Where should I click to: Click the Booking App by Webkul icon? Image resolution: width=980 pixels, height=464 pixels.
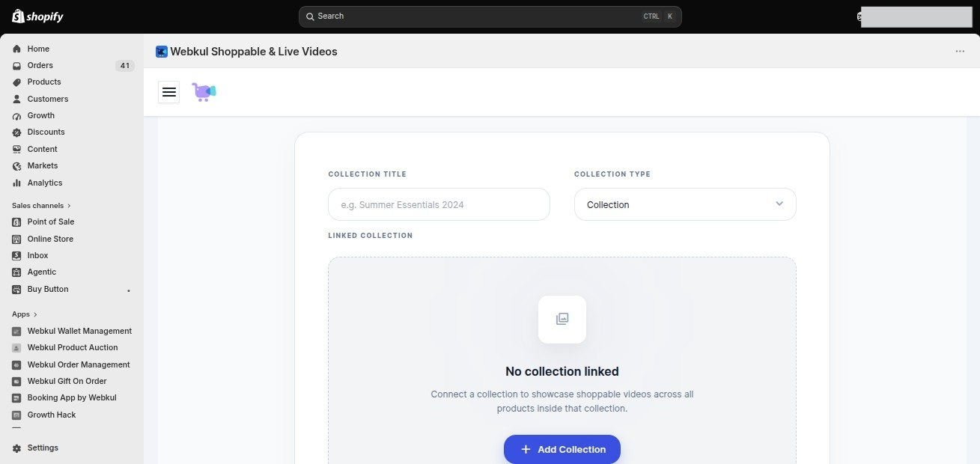pos(16,398)
